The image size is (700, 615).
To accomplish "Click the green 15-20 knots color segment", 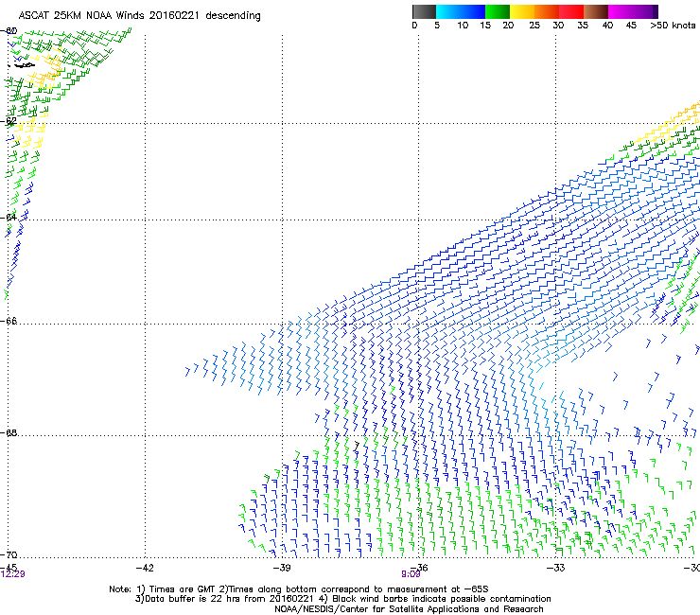I will (x=498, y=11).
